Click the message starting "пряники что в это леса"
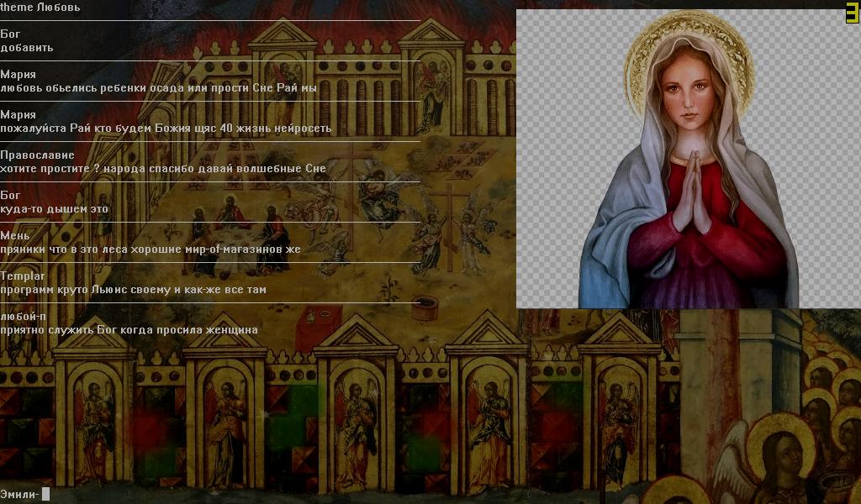The width and height of the screenshot is (861, 504). [151, 249]
